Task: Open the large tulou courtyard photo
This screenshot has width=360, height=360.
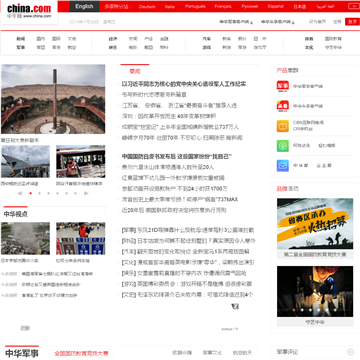Action: [x=53, y=99]
